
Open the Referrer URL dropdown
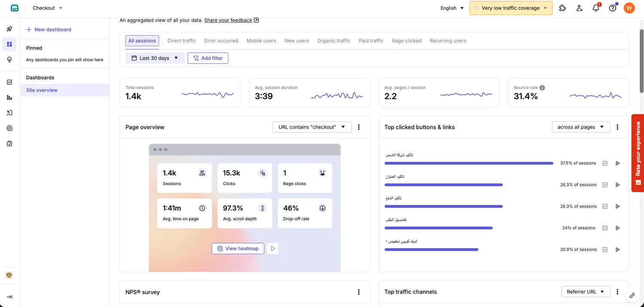(586, 292)
